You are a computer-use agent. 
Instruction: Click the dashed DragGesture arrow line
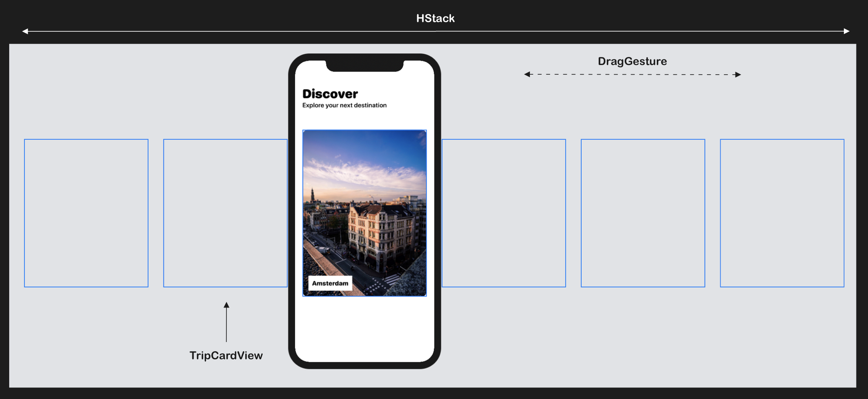(632, 74)
